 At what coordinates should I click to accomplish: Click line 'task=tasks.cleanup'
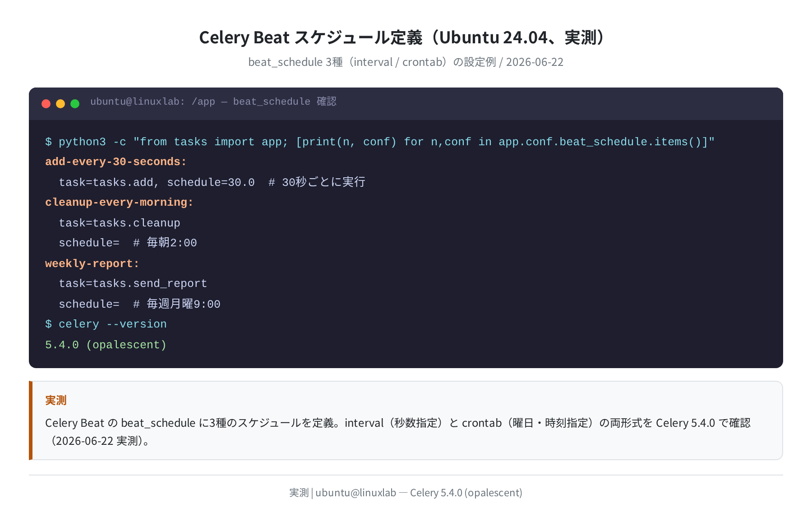coord(120,223)
